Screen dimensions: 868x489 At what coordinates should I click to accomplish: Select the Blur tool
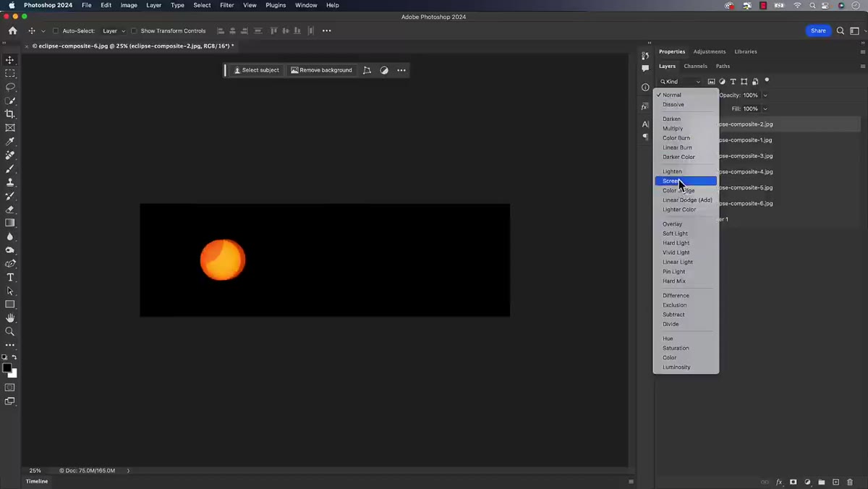click(x=10, y=237)
